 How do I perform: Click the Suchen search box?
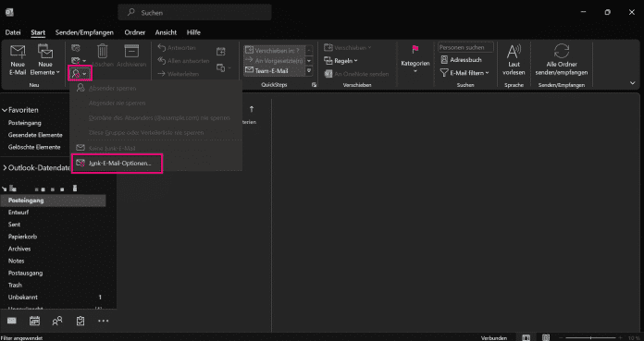pos(194,13)
